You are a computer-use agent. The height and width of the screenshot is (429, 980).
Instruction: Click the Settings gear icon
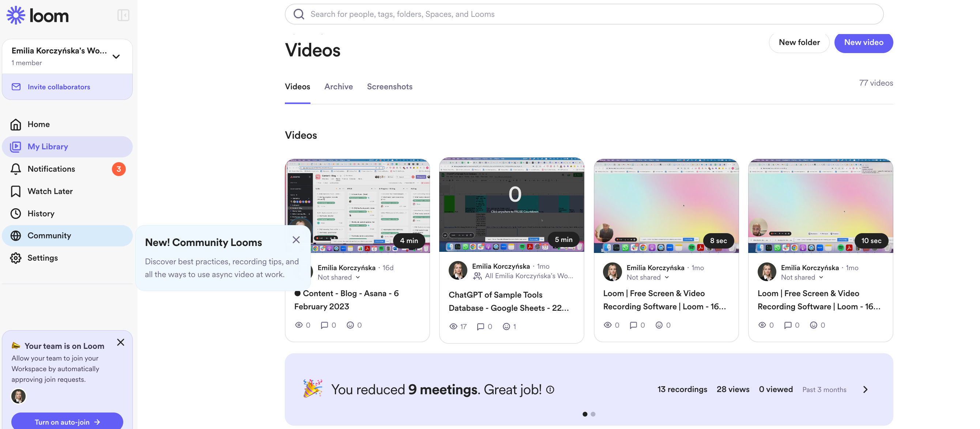coord(17,258)
